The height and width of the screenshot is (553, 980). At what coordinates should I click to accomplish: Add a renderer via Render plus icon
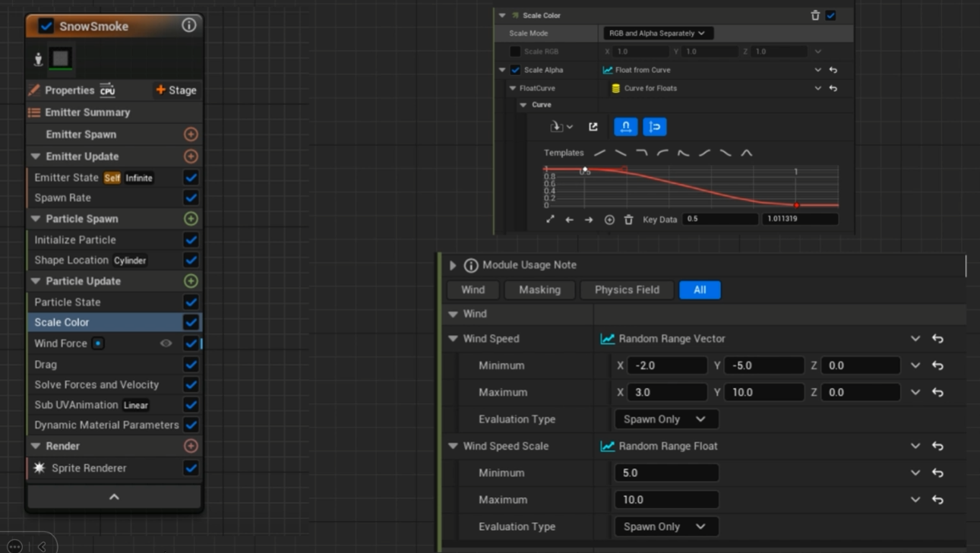pyautogui.click(x=191, y=446)
